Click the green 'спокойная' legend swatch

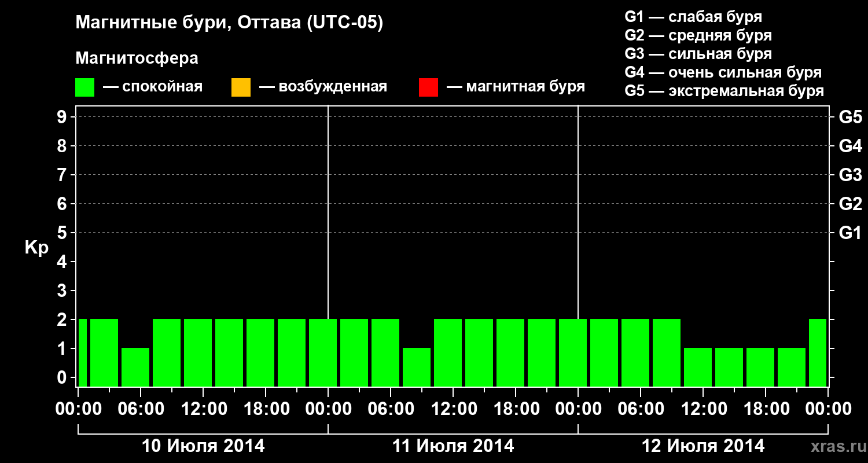(85, 87)
